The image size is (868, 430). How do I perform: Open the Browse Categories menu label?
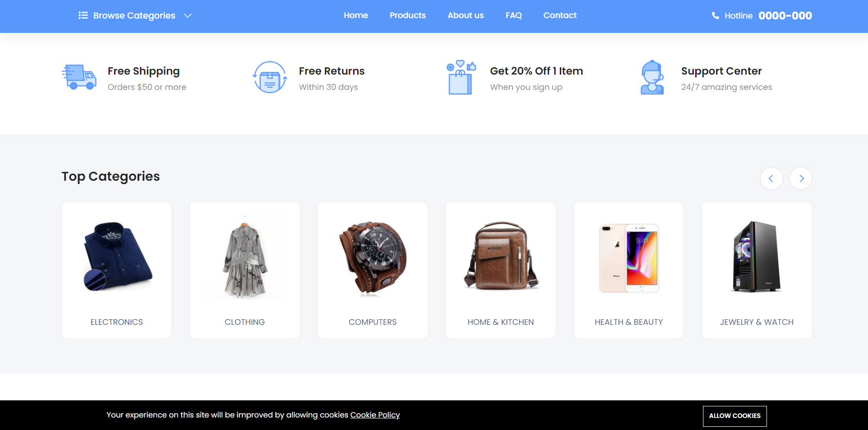pyautogui.click(x=134, y=16)
